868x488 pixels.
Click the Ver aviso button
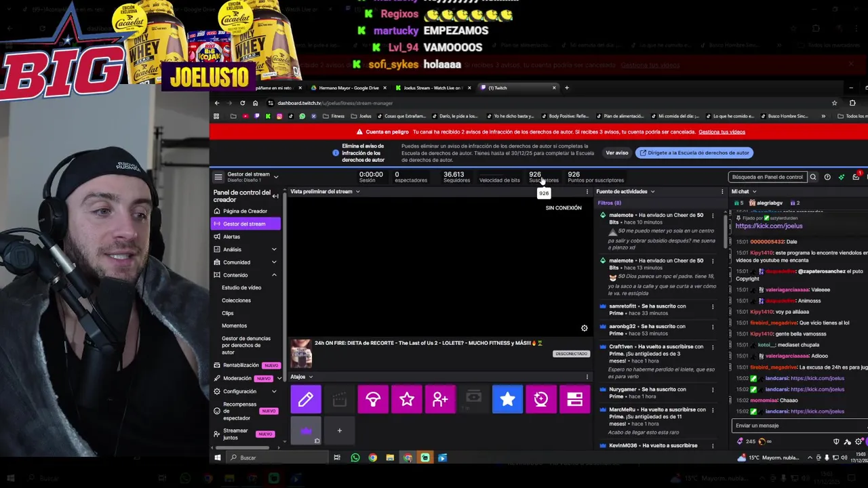(617, 153)
